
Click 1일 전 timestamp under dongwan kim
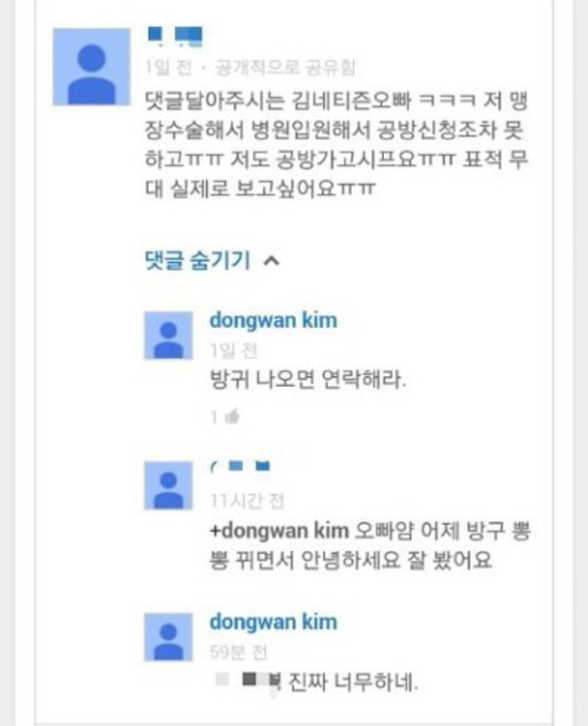point(233,350)
